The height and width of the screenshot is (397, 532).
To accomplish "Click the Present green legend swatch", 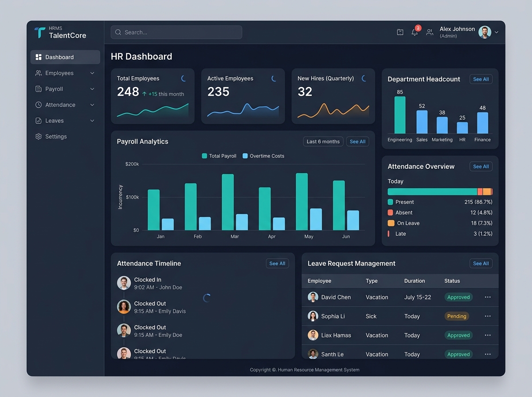I will pos(390,202).
